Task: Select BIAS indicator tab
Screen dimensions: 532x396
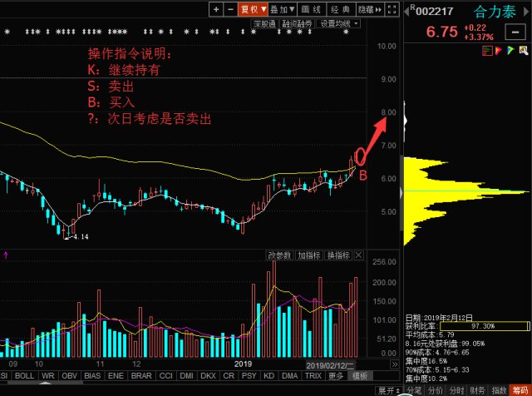Action: tap(92, 376)
